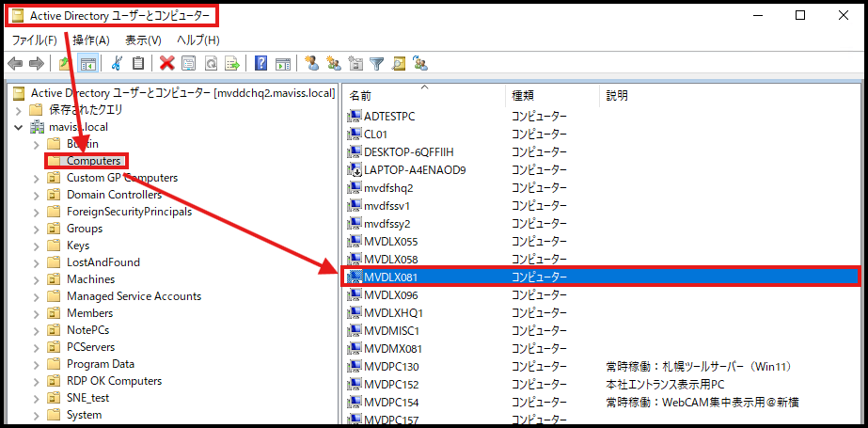Expand the ForeignSecurityPrincipals node
Viewport: 868px width, 428px height.
point(36,212)
